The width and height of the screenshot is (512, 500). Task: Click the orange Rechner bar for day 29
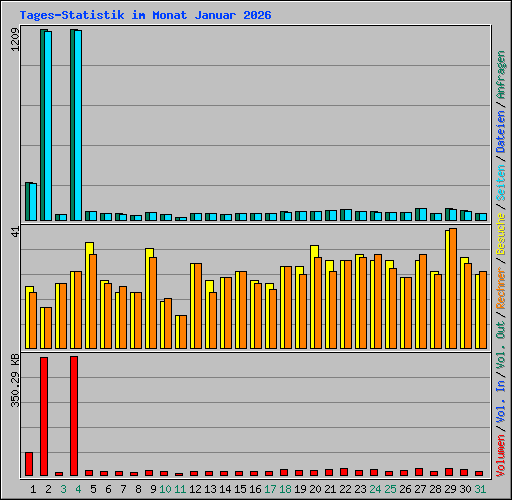453,289
